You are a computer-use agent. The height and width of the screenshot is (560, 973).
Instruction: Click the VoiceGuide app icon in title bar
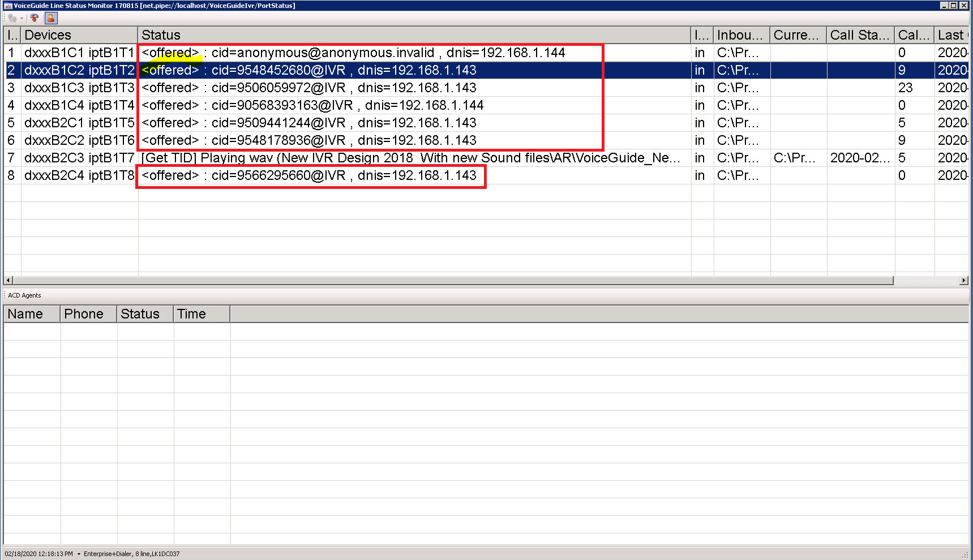[8, 6]
